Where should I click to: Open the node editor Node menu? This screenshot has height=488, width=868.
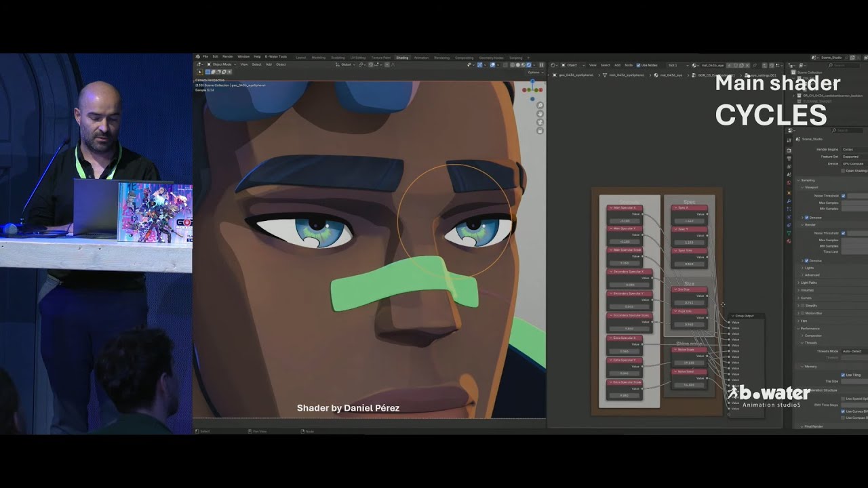coord(629,65)
